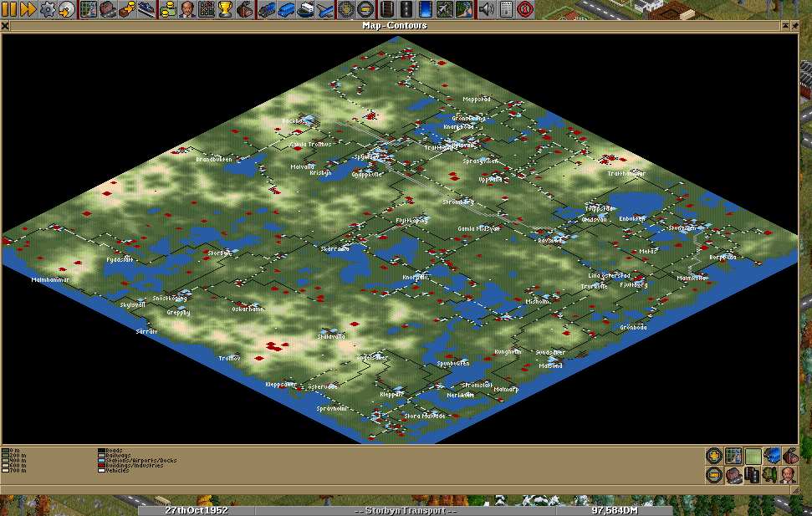812x516 pixels.
Task: Open the save/load game disk menu
Action: pos(66,9)
